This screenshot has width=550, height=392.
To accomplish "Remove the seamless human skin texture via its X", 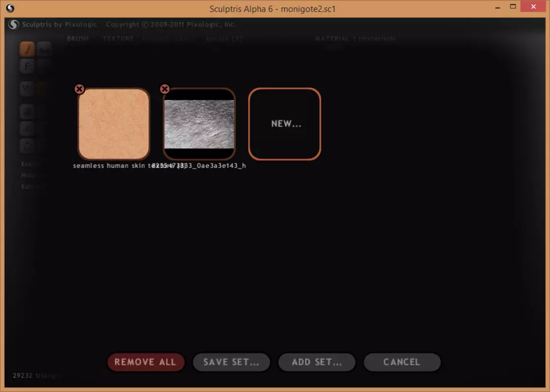I will pos(80,88).
